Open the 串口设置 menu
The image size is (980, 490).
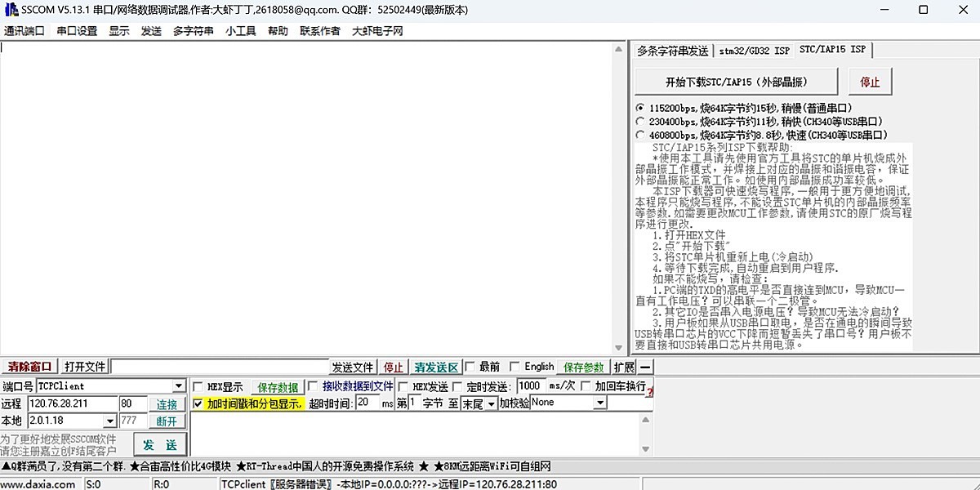pos(75,30)
